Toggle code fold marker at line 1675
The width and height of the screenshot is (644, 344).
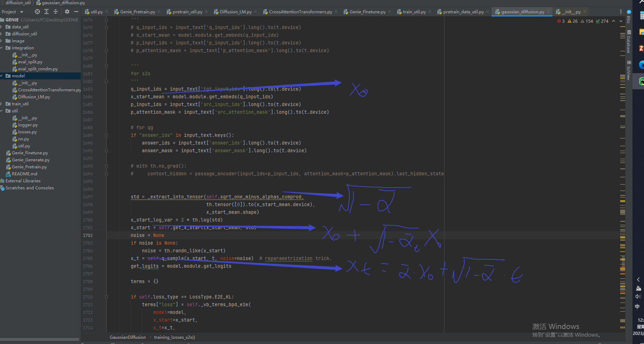106,28
